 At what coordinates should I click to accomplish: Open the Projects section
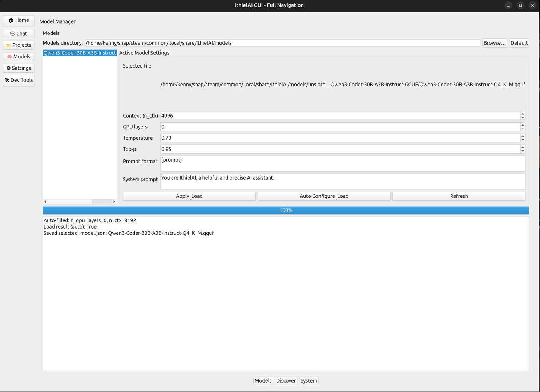click(x=18, y=45)
